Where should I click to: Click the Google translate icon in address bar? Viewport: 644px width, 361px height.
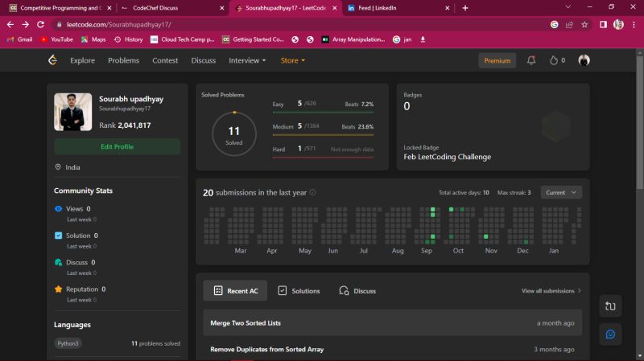[x=554, y=25]
